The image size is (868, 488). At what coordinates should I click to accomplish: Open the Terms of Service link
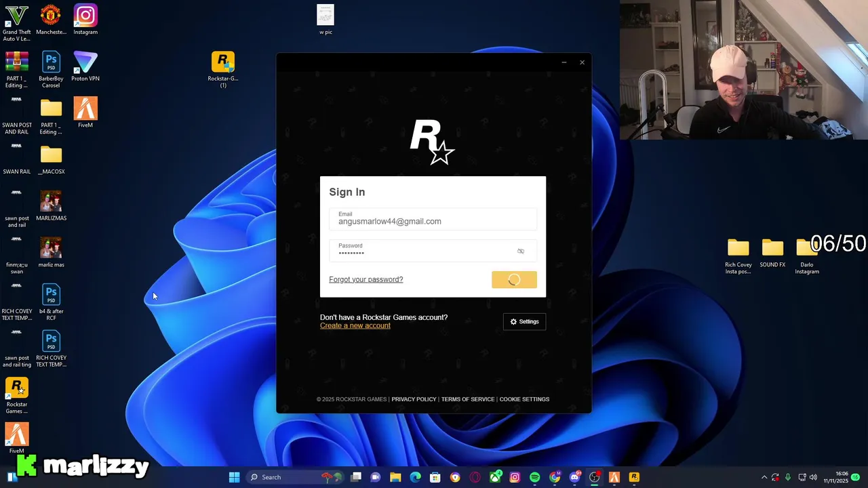click(468, 399)
